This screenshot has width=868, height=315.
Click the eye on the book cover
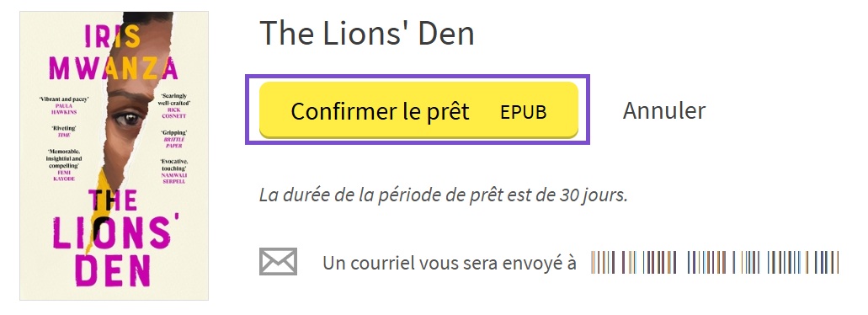point(128,117)
